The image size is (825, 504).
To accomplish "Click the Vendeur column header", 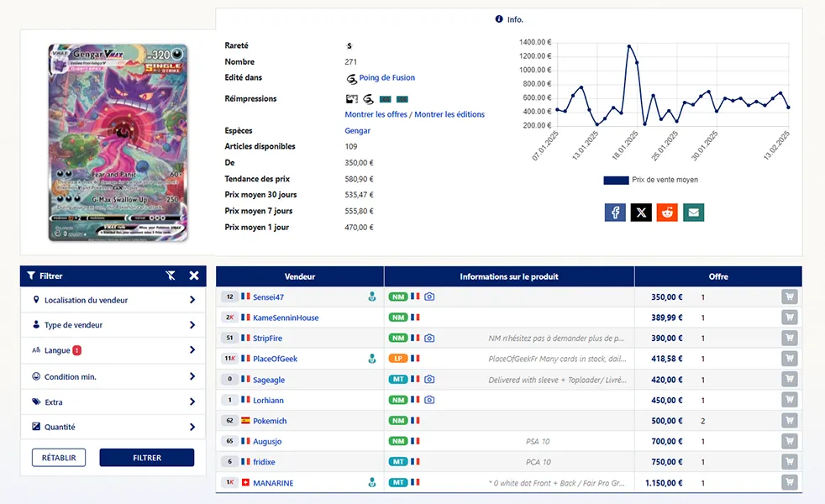I will point(300,276).
